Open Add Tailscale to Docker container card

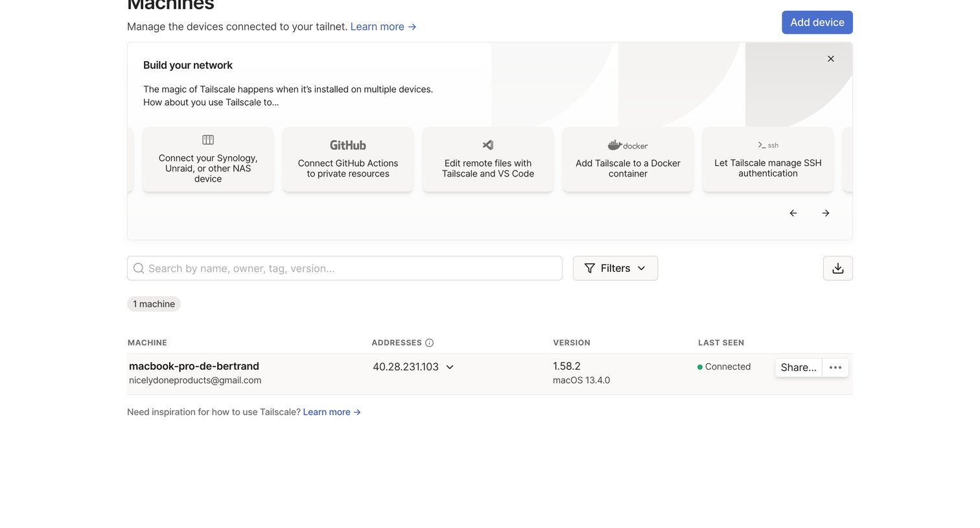tap(628, 160)
